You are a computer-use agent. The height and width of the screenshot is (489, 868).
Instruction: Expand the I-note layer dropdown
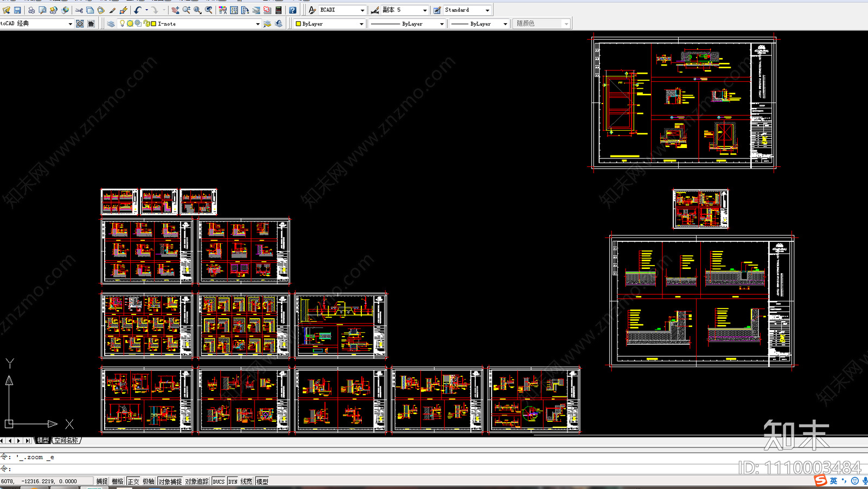(258, 24)
